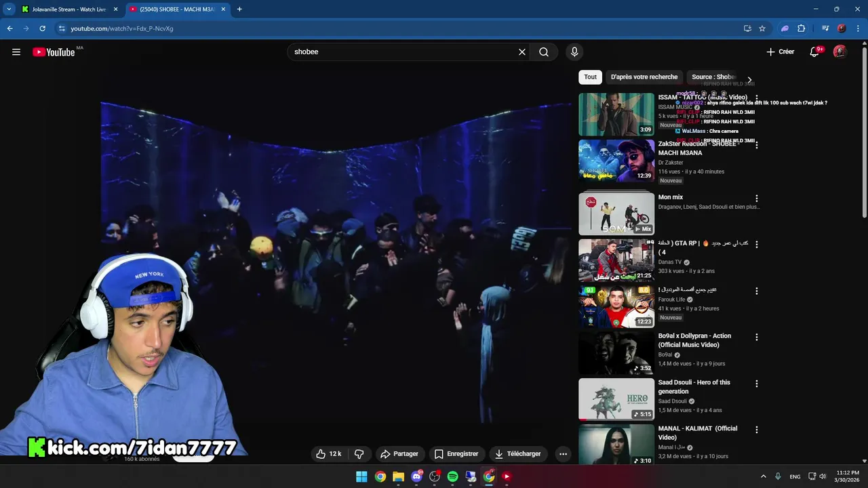Open the YouTube notifications bell

[x=815, y=52]
